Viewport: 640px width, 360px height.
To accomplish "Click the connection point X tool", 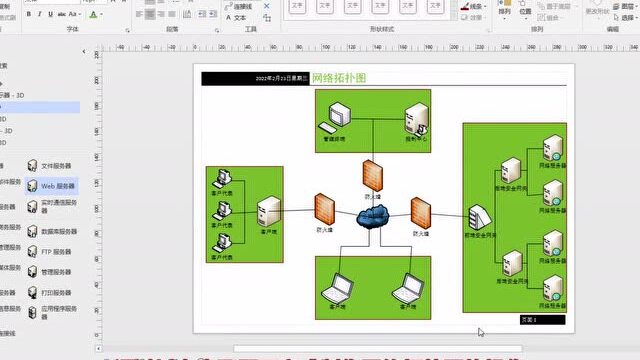I will click(x=267, y=6).
